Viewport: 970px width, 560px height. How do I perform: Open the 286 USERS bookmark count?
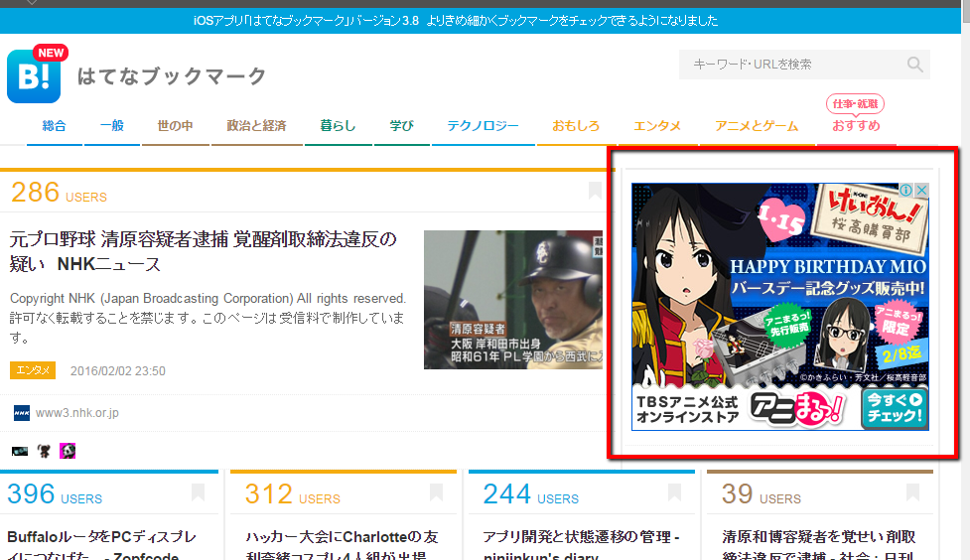(x=60, y=193)
